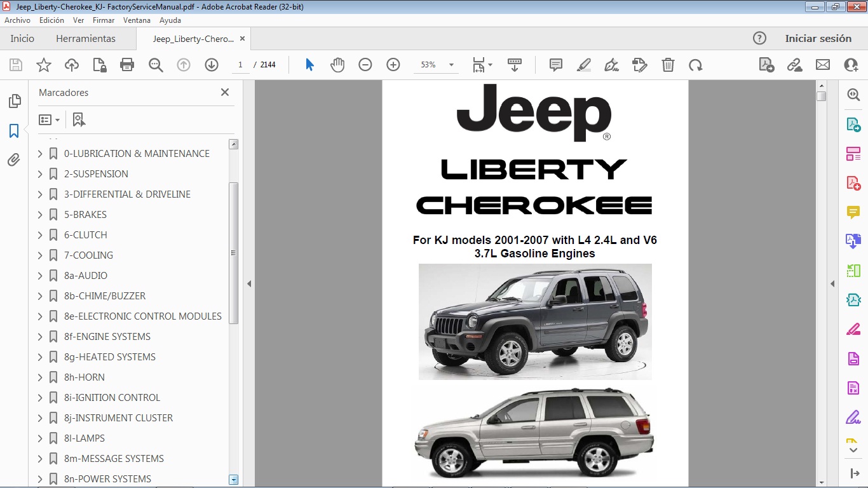This screenshot has height=488, width=868.
Task: Click the delete annotation trash icon
Action: 667,64
